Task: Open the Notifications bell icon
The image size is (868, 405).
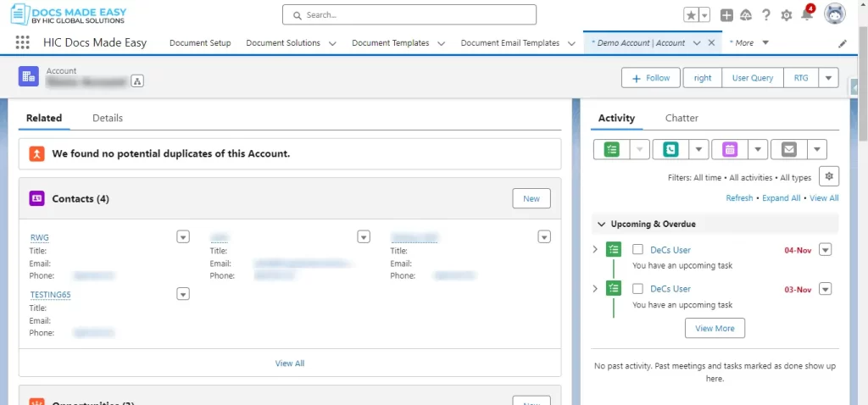Action: pos(807,14)
